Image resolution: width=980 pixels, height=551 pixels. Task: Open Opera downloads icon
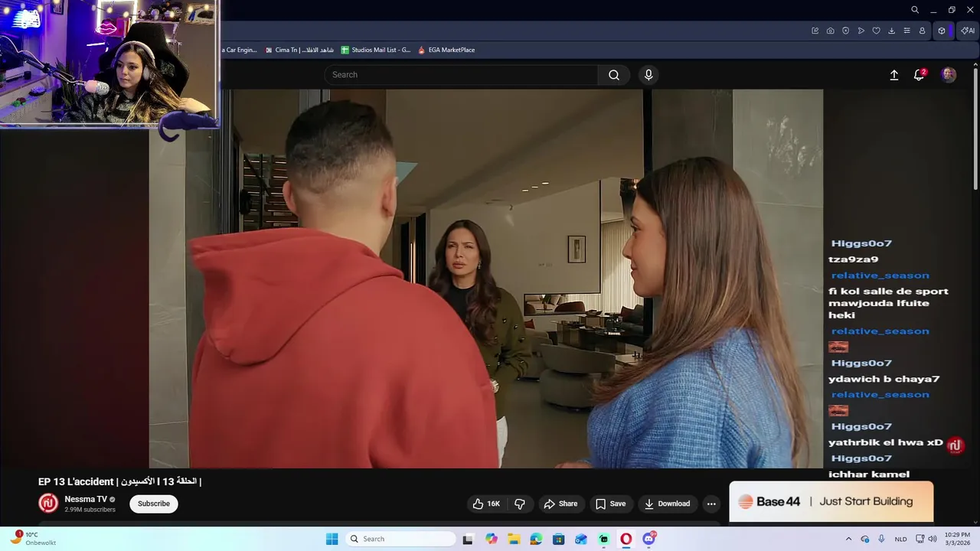pos(892,31)
